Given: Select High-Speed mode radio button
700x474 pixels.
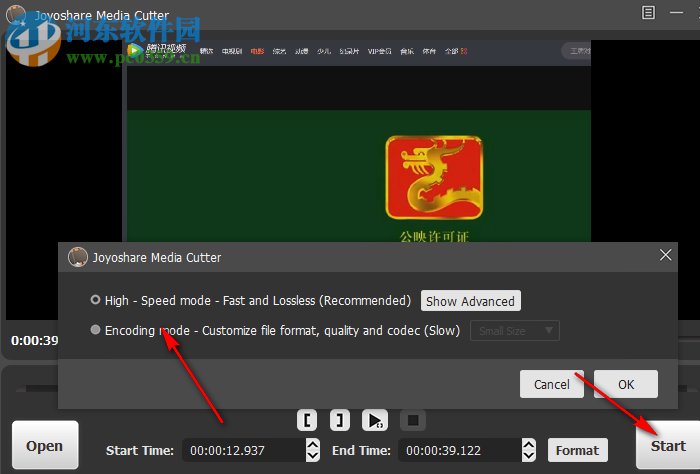Looking at the screenshot, I should [95, 300].
